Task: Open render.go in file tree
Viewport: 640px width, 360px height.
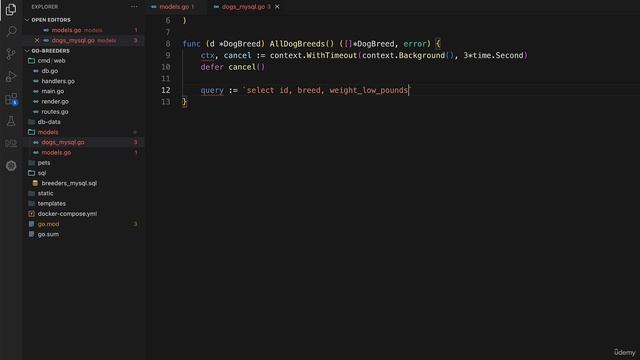Action: [55, 101]
